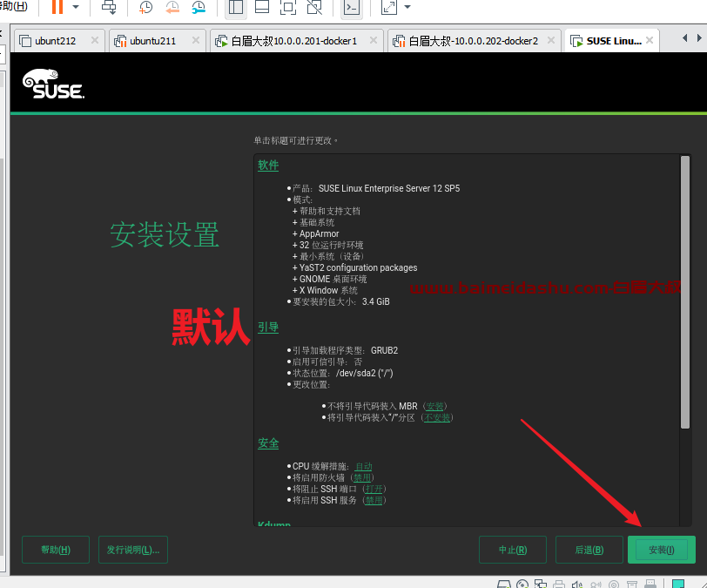
Task: Expand the stretch display dropdown arrow
Action: 407,7
